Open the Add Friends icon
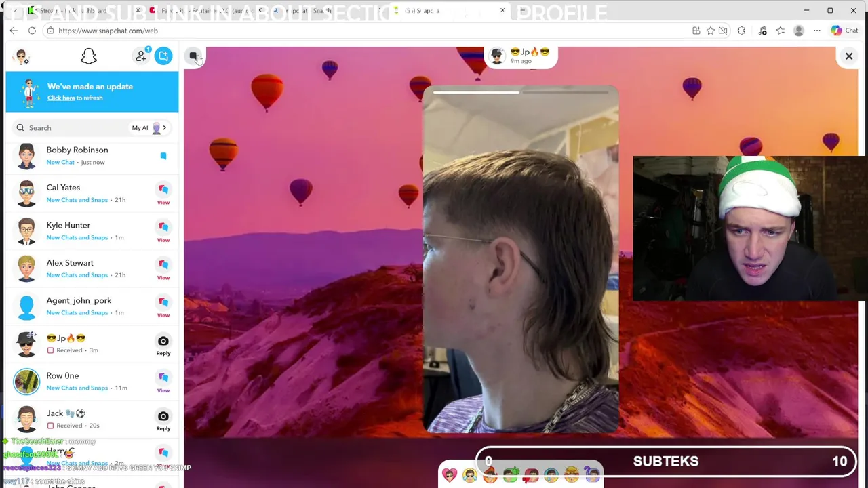The height and width of the screenshot is (488, 868). [x=141, y=56]
